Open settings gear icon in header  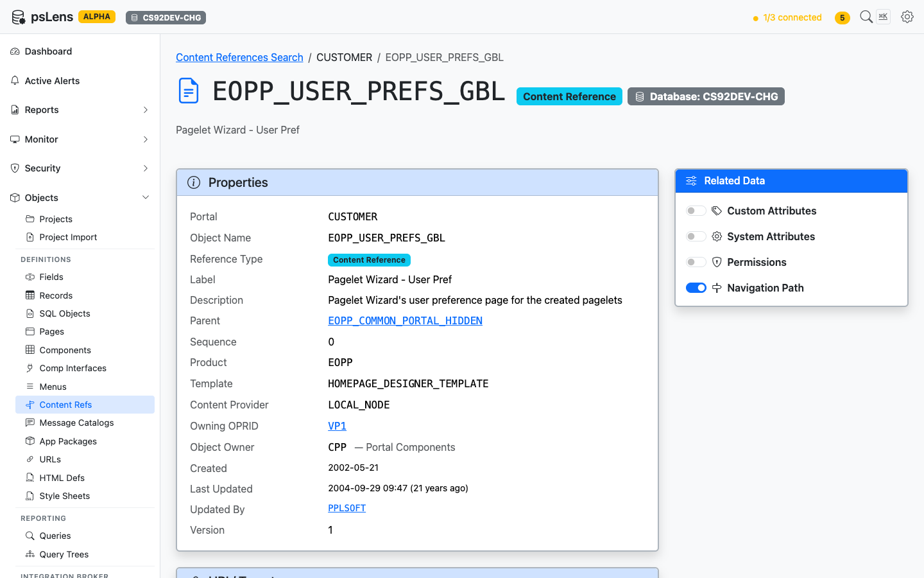[907, 17]
